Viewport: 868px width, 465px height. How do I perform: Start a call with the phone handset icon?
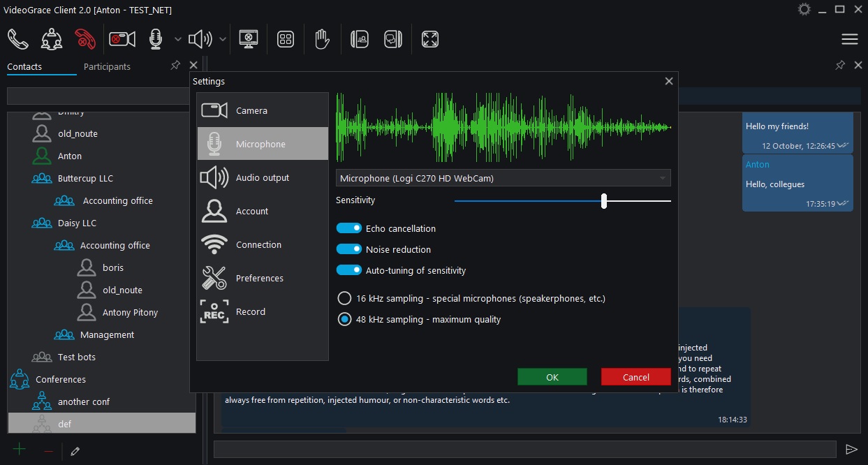coord(17,39)
